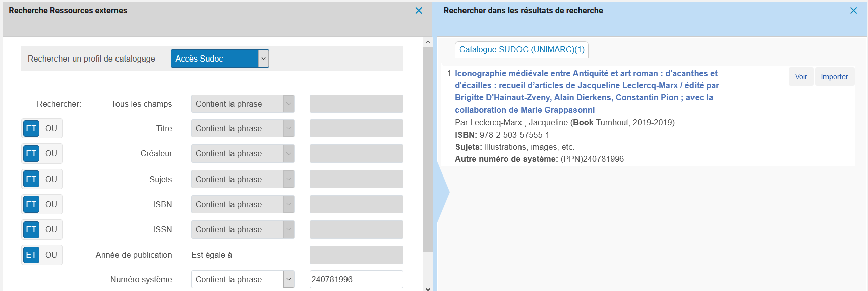This screenshot has width=868, height=291.
Task: Select OU operator for the ISBN row
Action: click(x=51, y=204)
